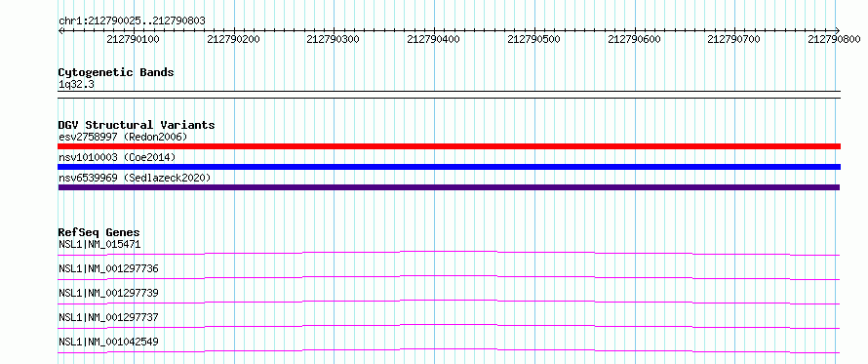Click the NSL1|NM_015471 transcript line
This screenshot has width=868, height=364.
click(449, 253)
